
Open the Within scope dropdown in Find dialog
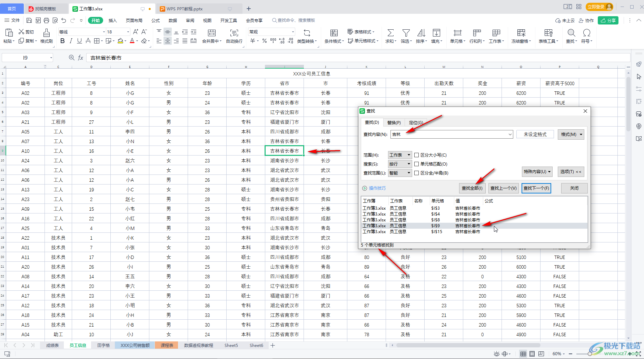[x=400, y=155]
